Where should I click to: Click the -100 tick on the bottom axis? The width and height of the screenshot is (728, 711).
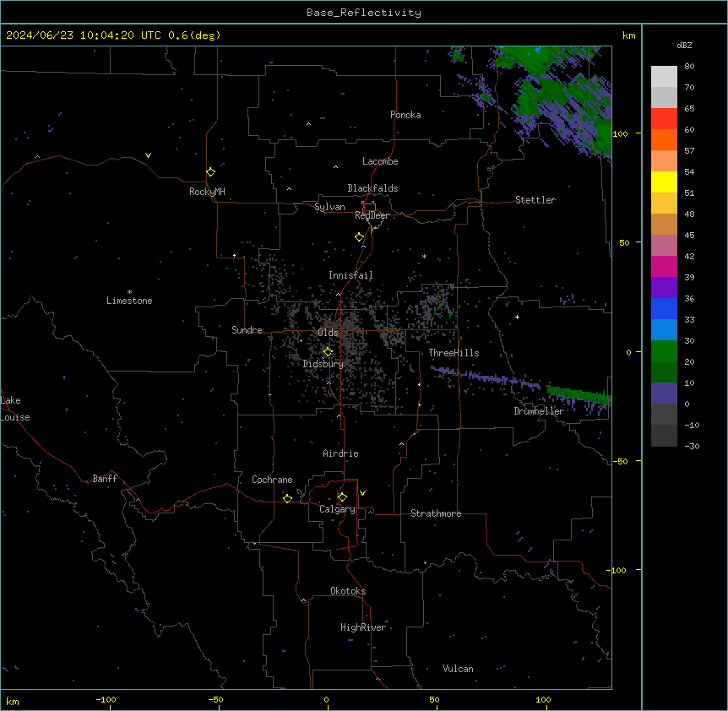[106, 699]
